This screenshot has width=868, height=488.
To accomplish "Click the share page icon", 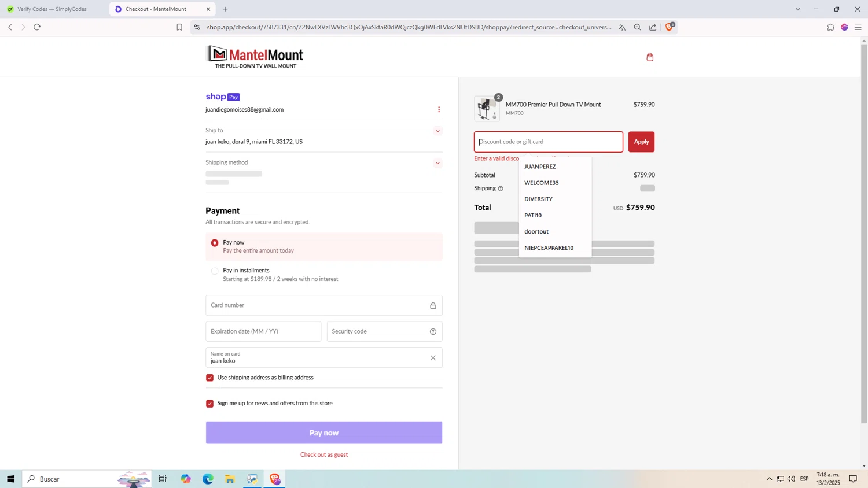I will point(653,27).
